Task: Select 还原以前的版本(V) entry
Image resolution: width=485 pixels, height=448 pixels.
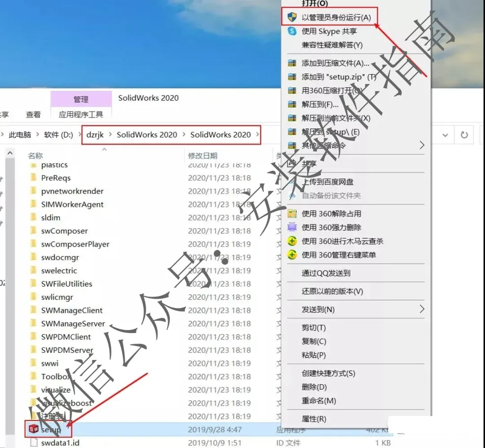Action: tap(332, 291)
